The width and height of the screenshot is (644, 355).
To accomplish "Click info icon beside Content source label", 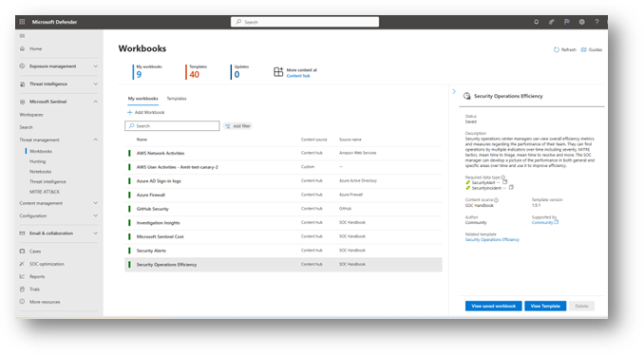I will click(496, 200).
